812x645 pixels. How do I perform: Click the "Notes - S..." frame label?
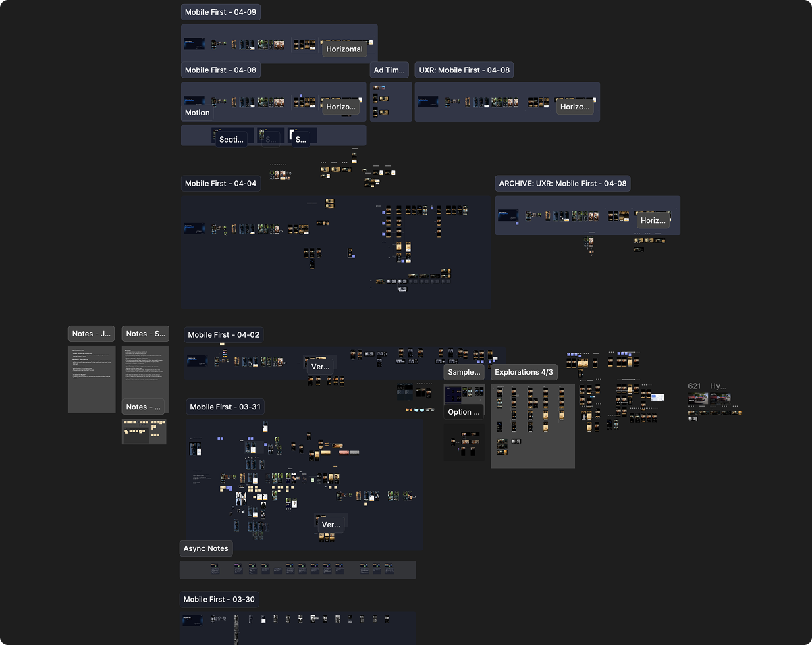click(x=145, y=333)
